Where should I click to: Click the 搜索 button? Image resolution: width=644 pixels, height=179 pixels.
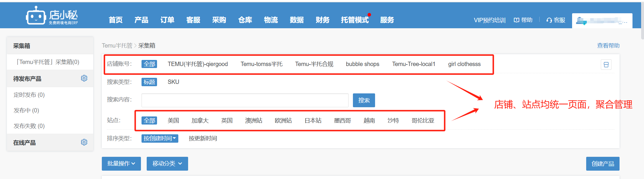364,100
